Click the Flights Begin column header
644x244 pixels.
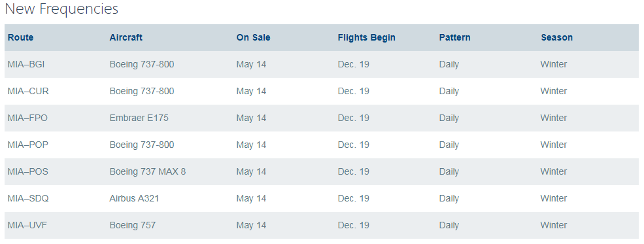coord(366,37)
